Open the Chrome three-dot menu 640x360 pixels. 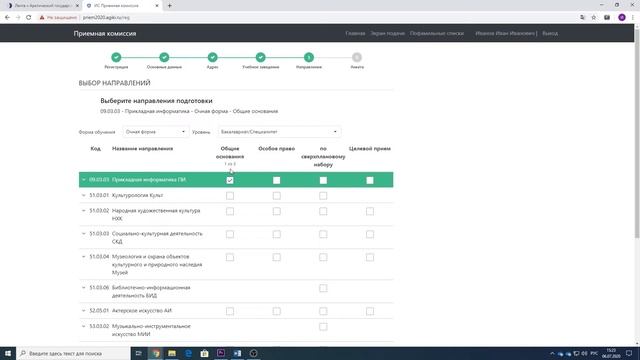(633, 18)
